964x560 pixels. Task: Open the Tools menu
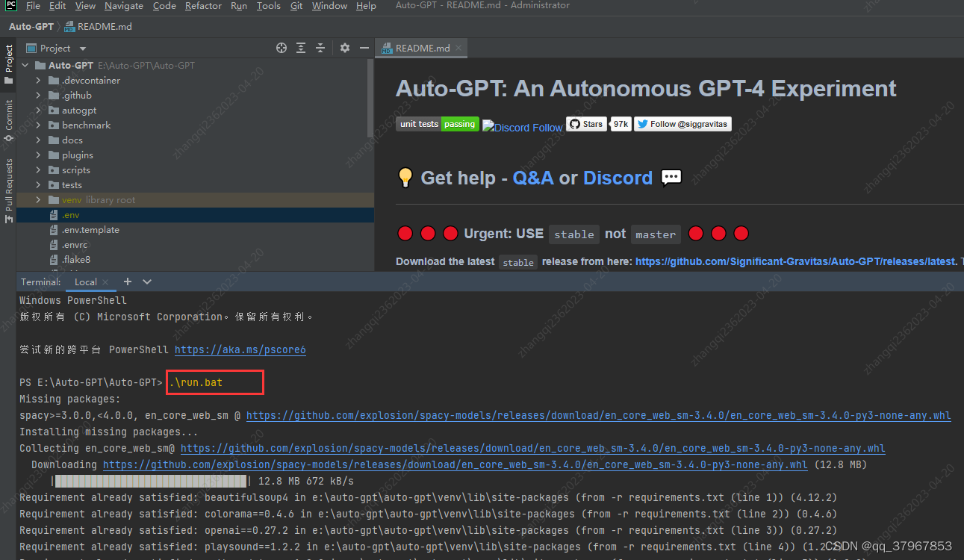click(x=268, y=6)
